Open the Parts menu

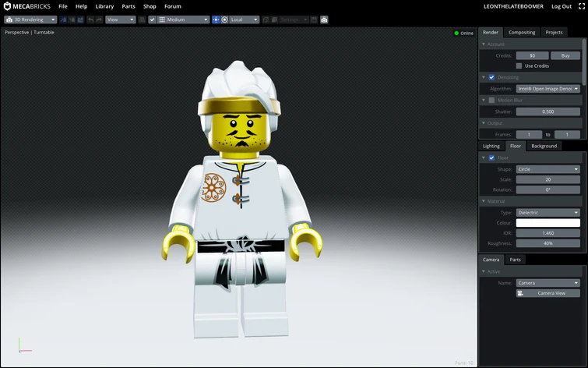click(x=129, y=6)
